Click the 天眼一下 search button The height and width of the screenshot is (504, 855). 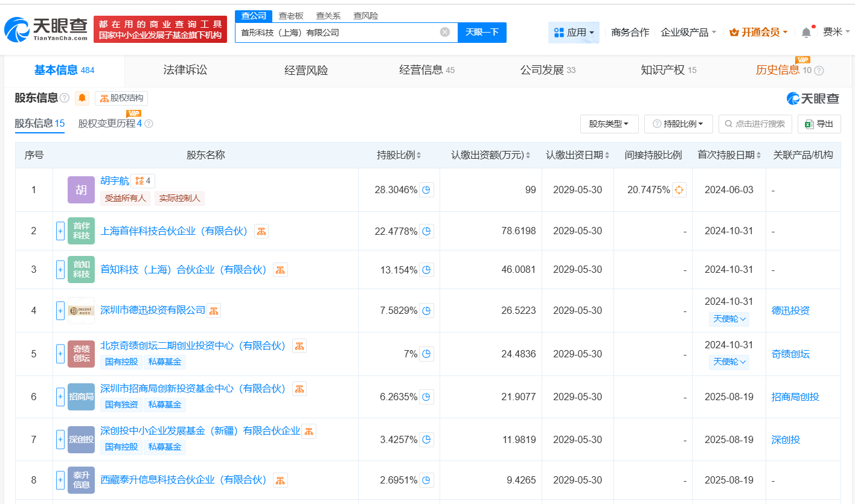point(482,33)
